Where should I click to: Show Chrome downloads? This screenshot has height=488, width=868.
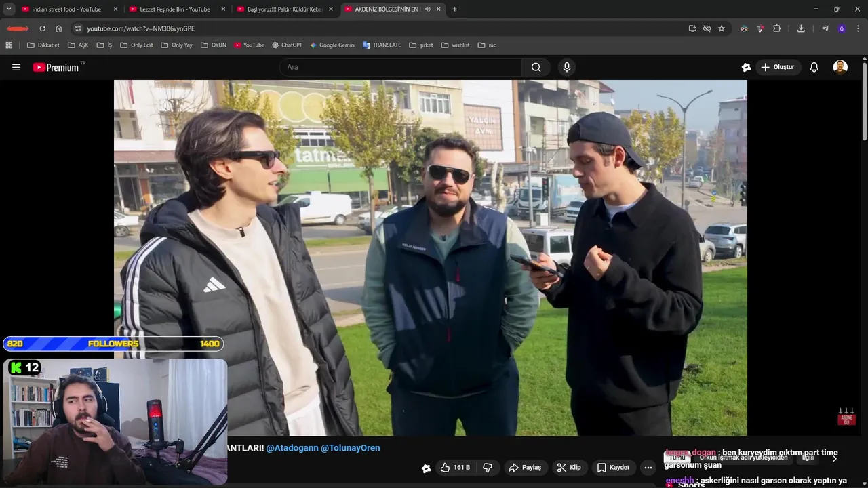801,28
